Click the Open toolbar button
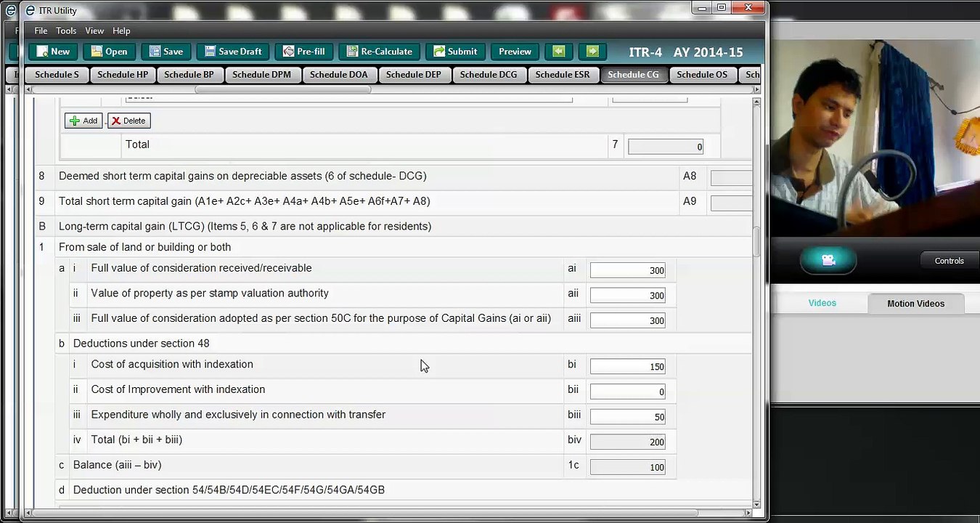The height and width of the screenshot is (523, 980). click(108, 52)
